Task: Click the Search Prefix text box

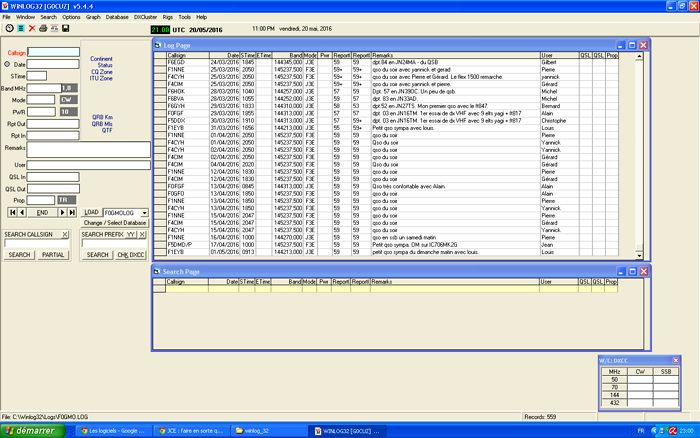Action: pyautogui.click(x=114, y=244)
